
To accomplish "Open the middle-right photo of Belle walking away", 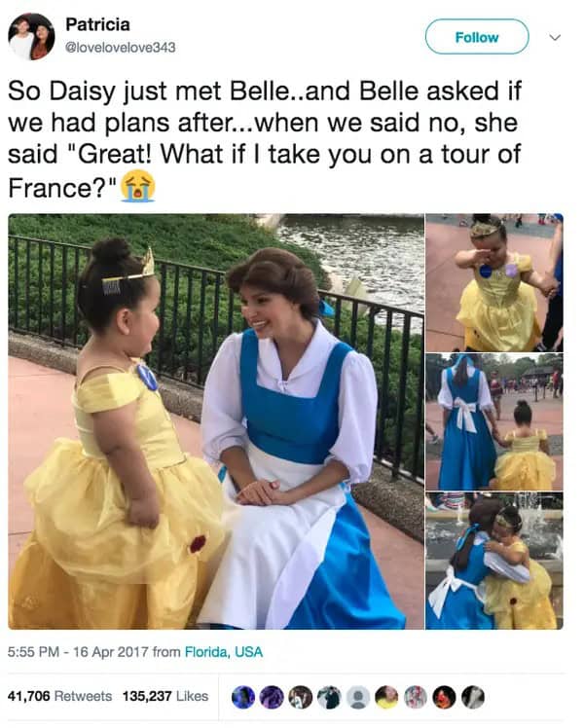I will [x=494, y=421].
